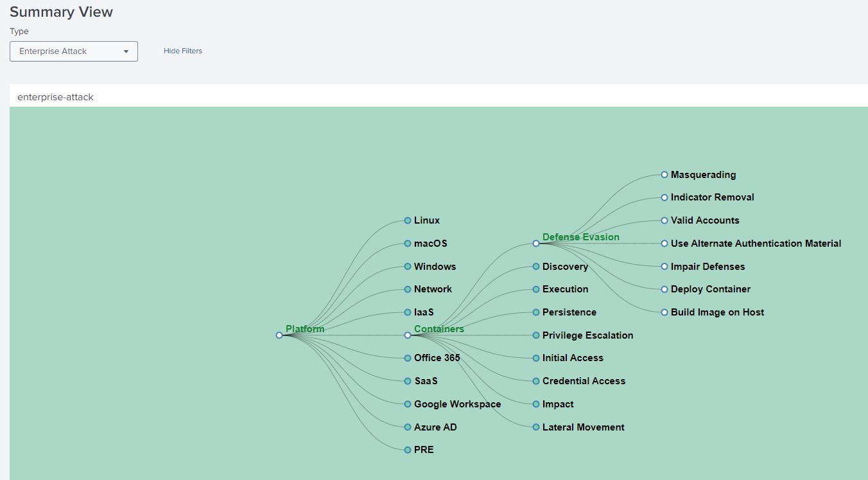Click the Impair Defenses label text

click(x=708, y=267)
